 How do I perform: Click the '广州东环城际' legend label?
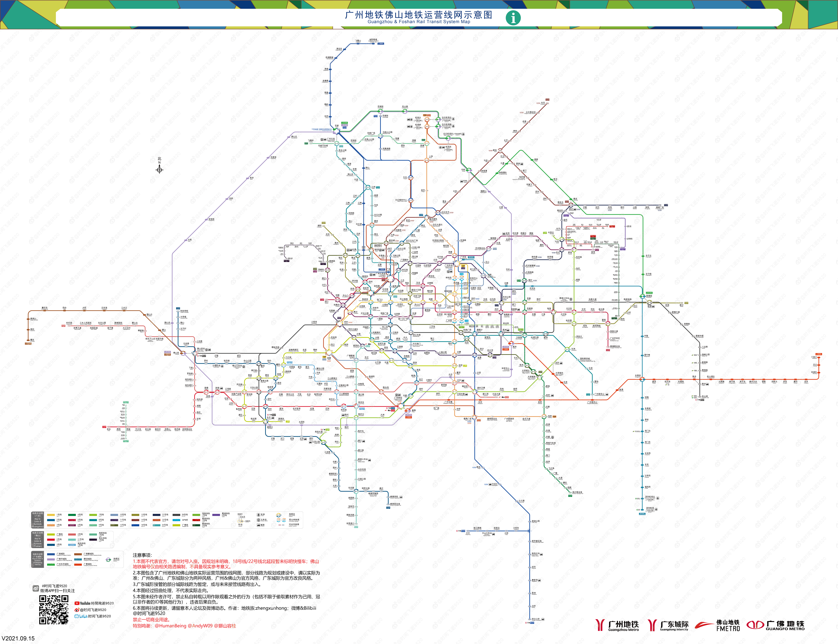point(63,564)
